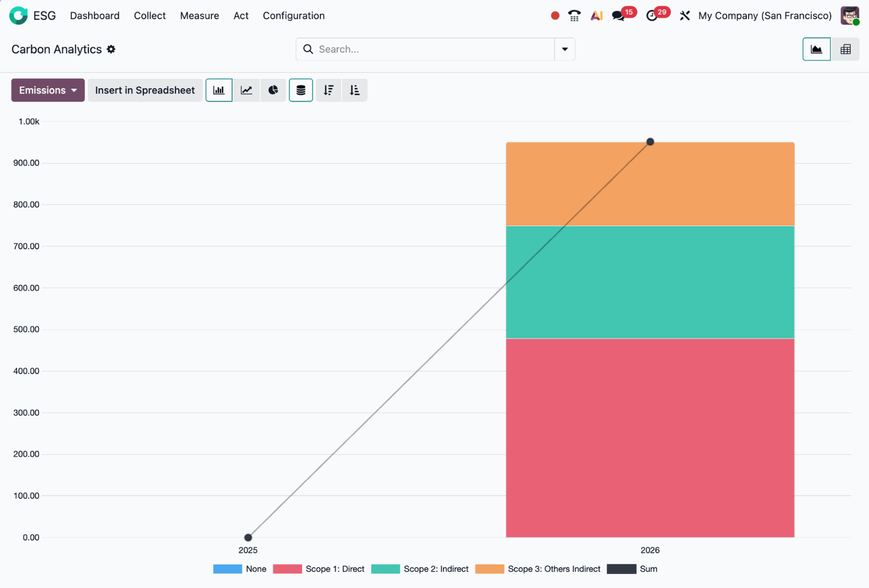Hide the Scope 2: Indirect series

point(435,569)
